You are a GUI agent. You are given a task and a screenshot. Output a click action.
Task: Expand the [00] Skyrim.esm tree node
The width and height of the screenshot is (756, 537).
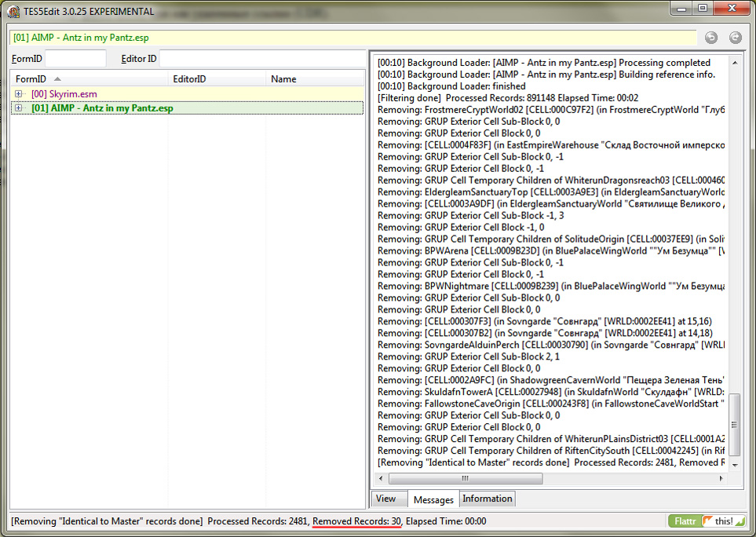click(x=18, y=93)
